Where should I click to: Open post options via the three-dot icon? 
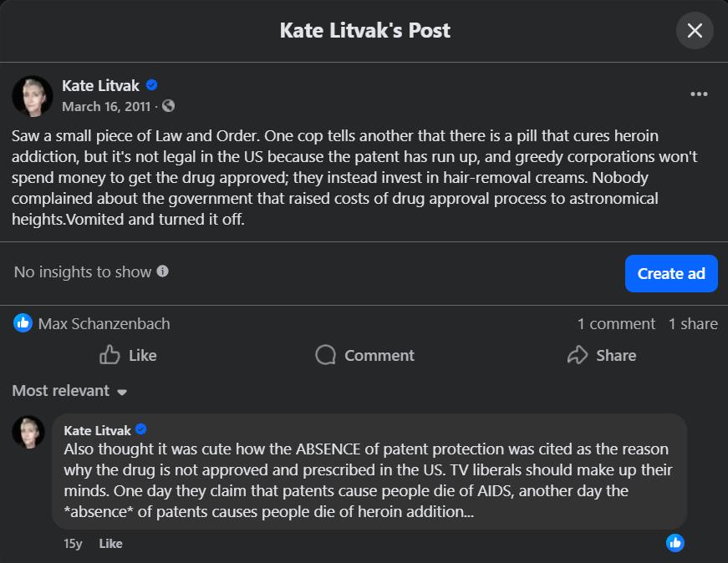click(699, 94)
